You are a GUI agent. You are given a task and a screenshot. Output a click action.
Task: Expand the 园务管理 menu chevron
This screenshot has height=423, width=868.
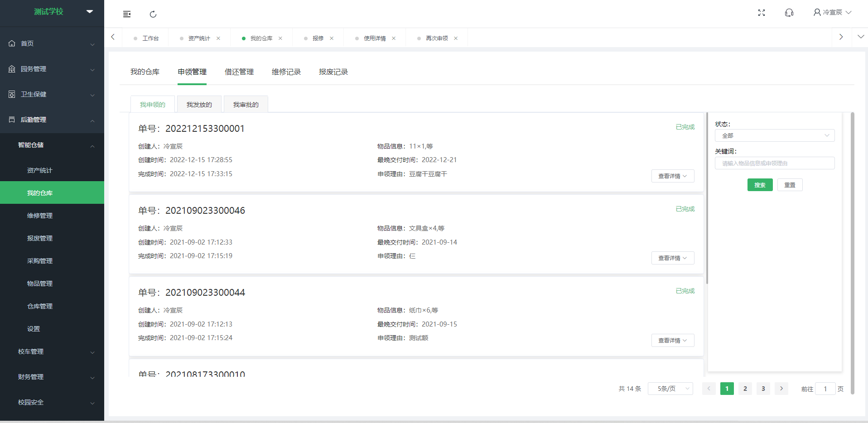(x=92, y=70)
